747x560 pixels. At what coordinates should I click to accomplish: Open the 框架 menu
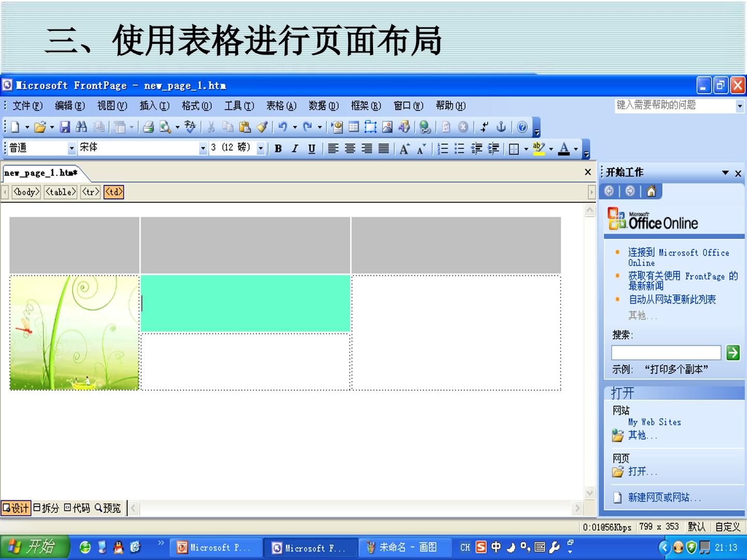pos(366,106)
